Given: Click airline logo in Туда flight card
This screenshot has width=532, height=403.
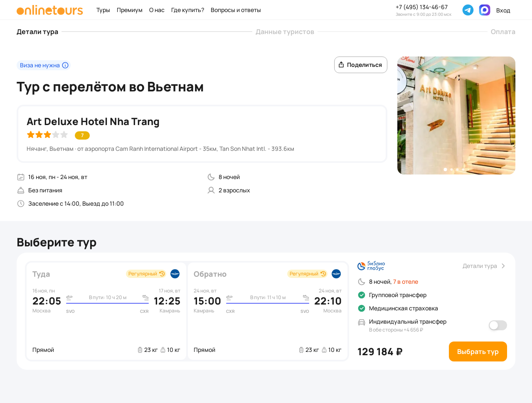Looking at the screenshot, I should 175,274.
